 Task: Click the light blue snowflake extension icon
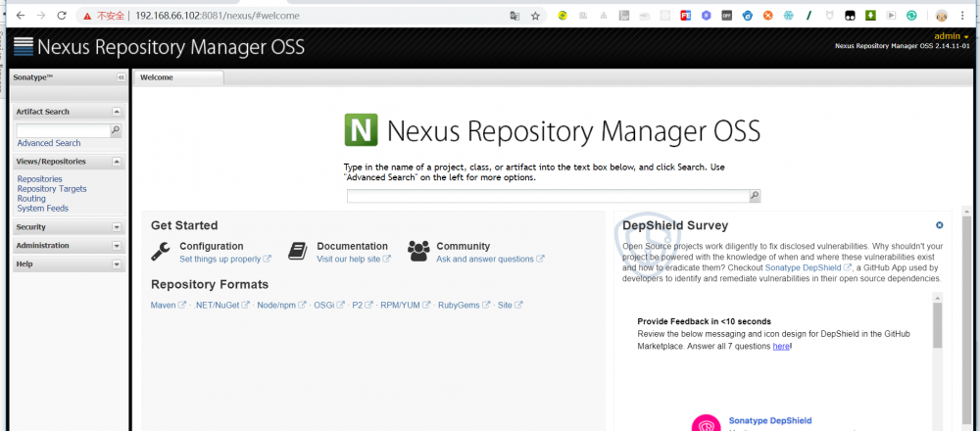[788, 16]
